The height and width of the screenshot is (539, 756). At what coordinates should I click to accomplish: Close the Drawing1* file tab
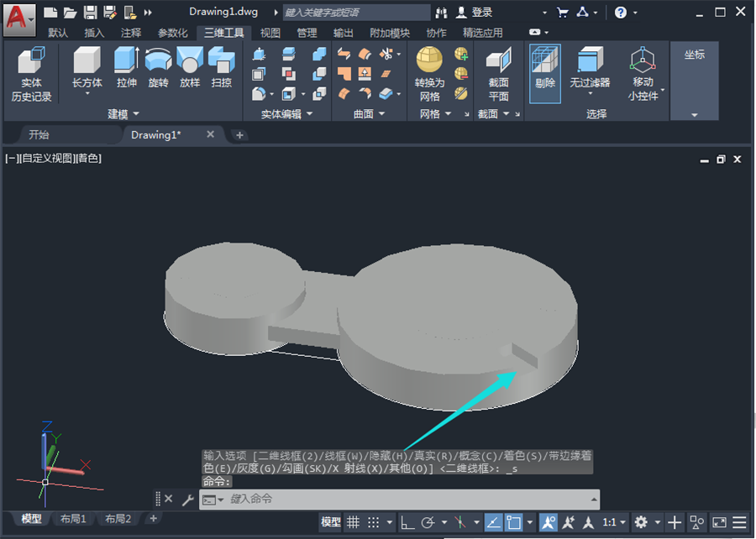(210, 134)
